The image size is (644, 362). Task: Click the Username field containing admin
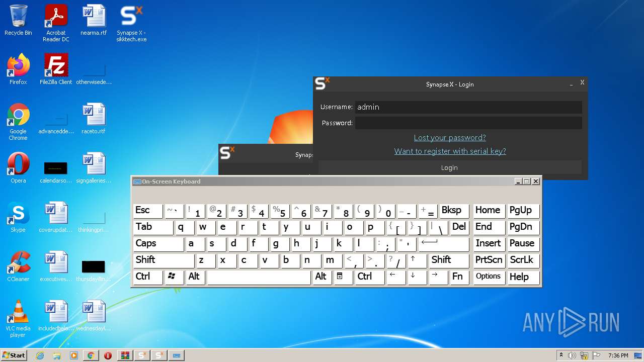click(x=468, y=107)
